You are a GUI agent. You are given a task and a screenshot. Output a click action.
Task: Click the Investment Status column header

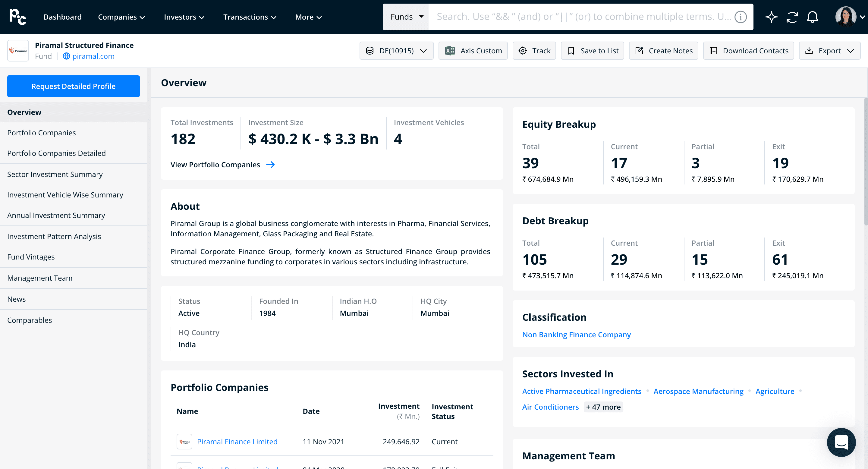pos(452,411)
